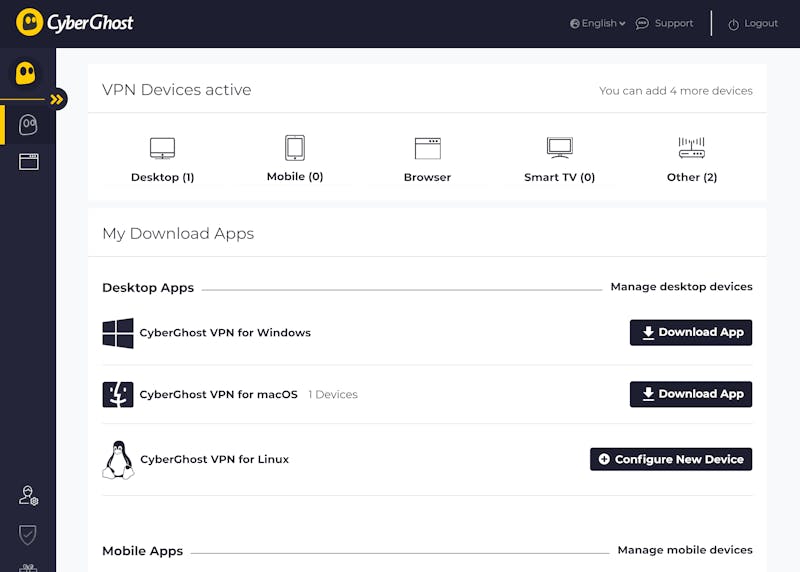Download App for CyberGhost VPN Windows

coord(691,333)
